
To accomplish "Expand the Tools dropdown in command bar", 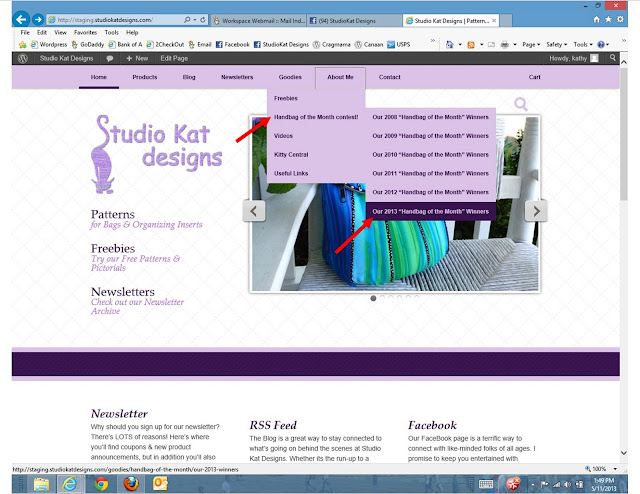I will pyautogui.click(x=583, y=45).
